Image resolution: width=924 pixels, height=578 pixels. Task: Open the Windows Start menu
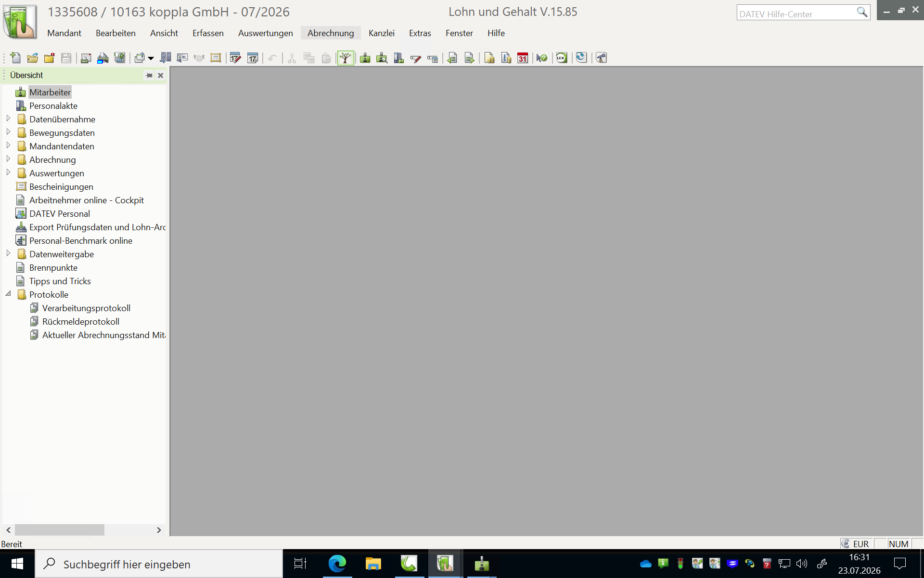17,564
